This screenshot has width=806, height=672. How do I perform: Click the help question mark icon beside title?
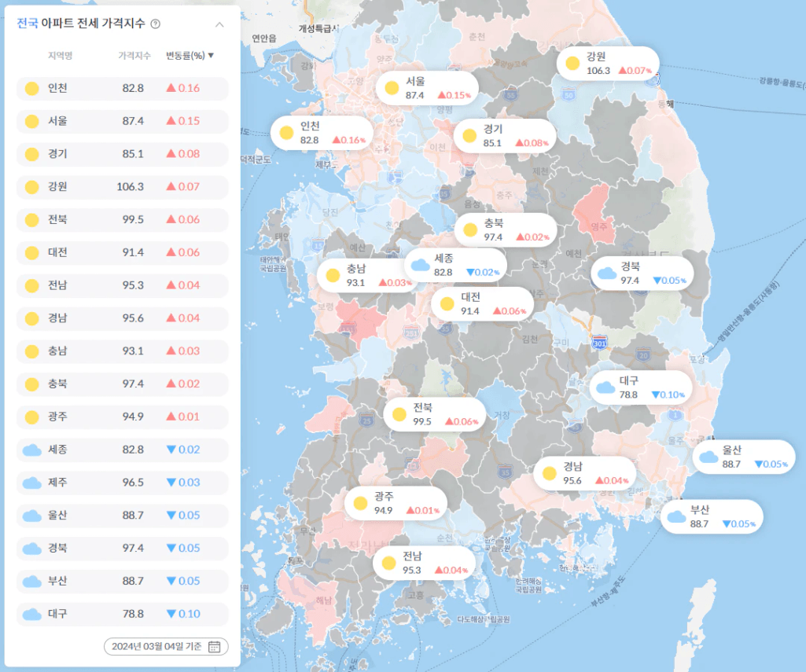coord(155,24)
